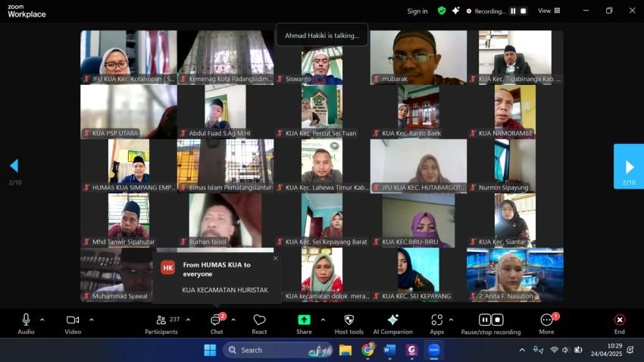
Task: Mute or unmute the Audio microphone
Action: point(26,320)
